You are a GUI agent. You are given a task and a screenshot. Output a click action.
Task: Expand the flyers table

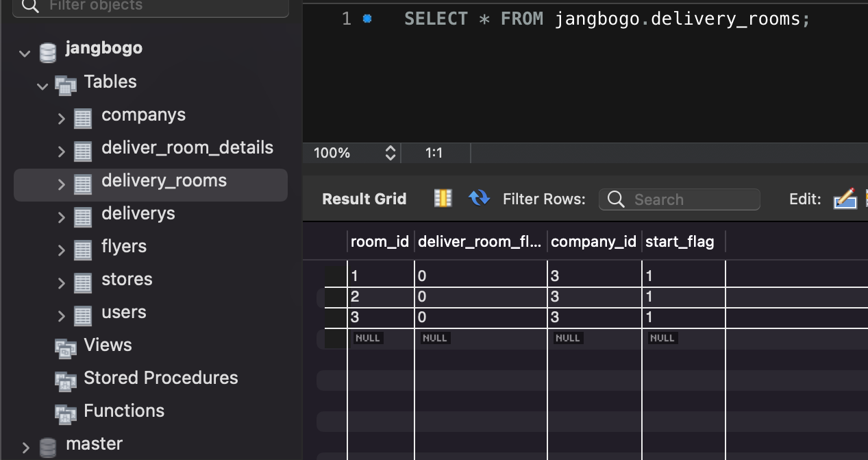(x=62, y=250)
